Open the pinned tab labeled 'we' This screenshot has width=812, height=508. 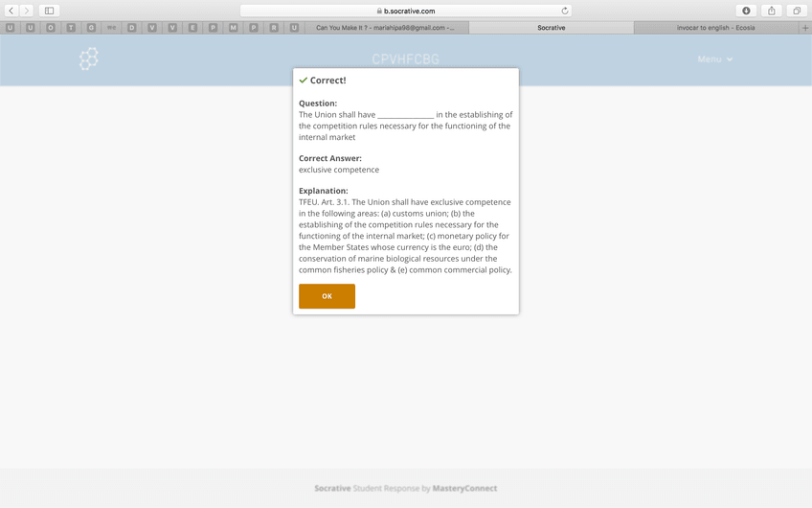[x=111, y=28]
